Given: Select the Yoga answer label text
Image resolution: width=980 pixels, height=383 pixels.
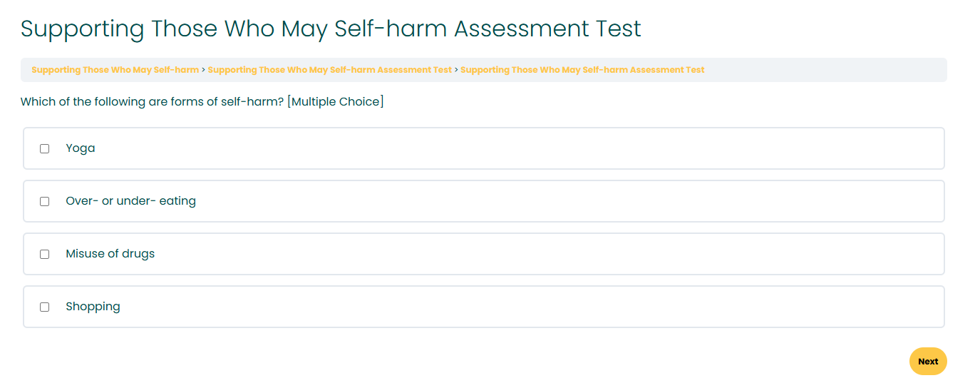Looking at the screenshot, I should click(x=81, y=148).
